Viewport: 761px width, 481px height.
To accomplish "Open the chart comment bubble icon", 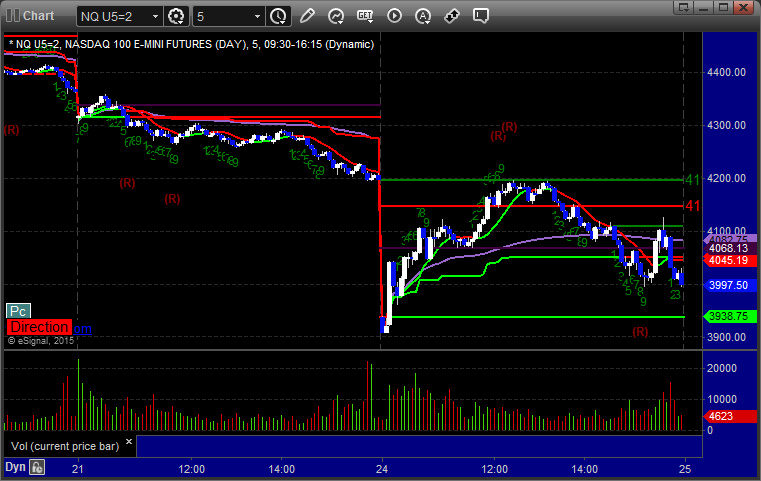I will (481, 16).
